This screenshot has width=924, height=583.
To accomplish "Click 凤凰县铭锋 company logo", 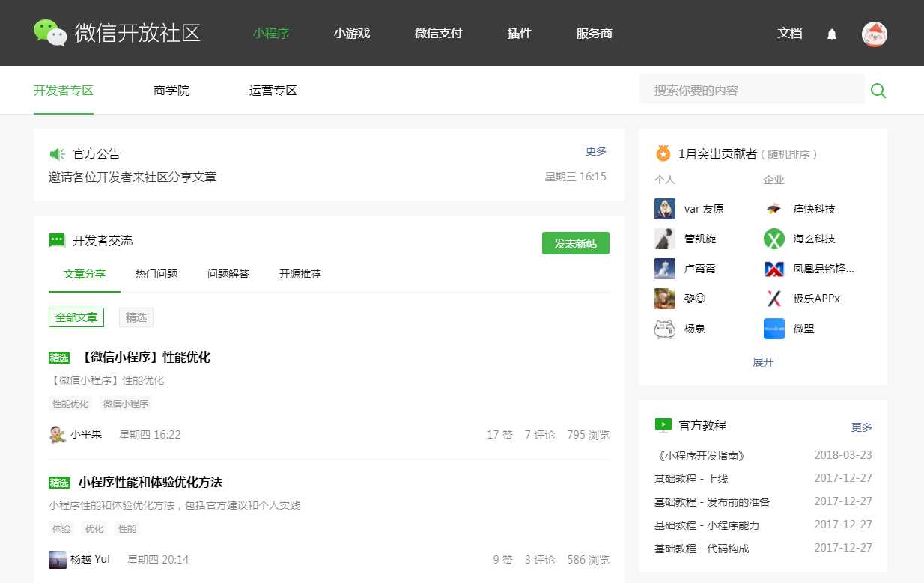I will tap(774, 269).
